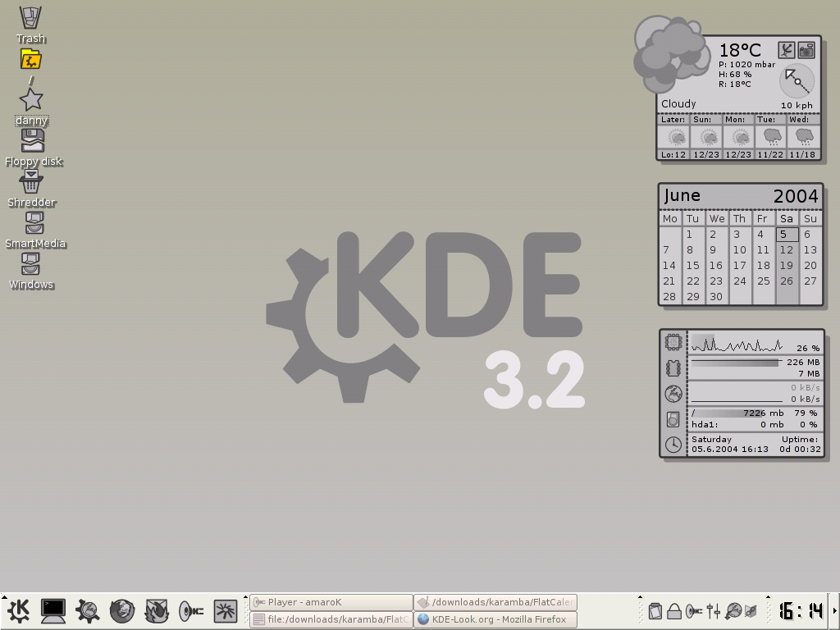Open the Floppy disk desktop icon
The image size is (840, 630).
pos(32,141)
